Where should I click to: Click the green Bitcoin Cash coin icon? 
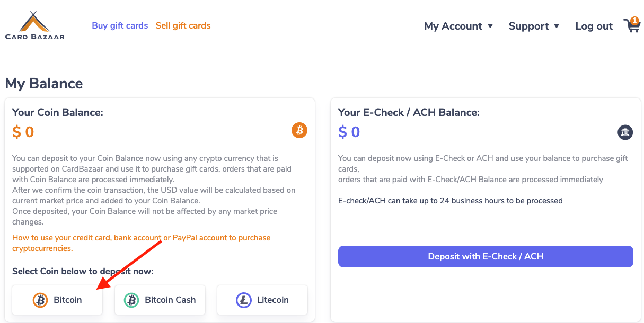[131, 300]
